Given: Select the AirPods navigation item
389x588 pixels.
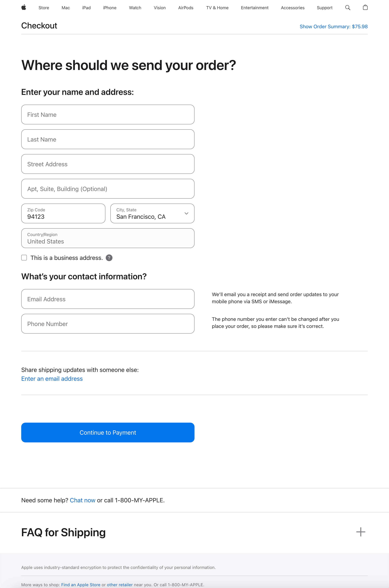Looking at the screenshot, I should (185, 8).
